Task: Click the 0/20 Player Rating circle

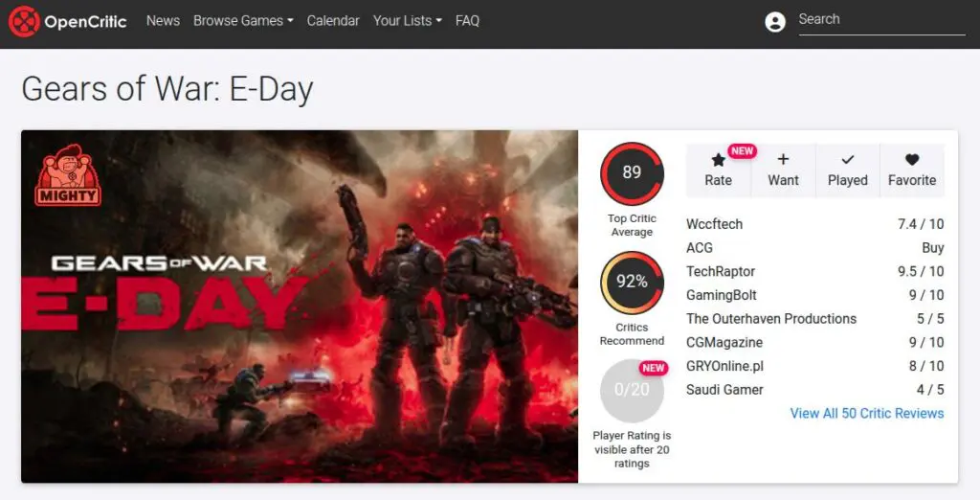Action: (632, 391)
